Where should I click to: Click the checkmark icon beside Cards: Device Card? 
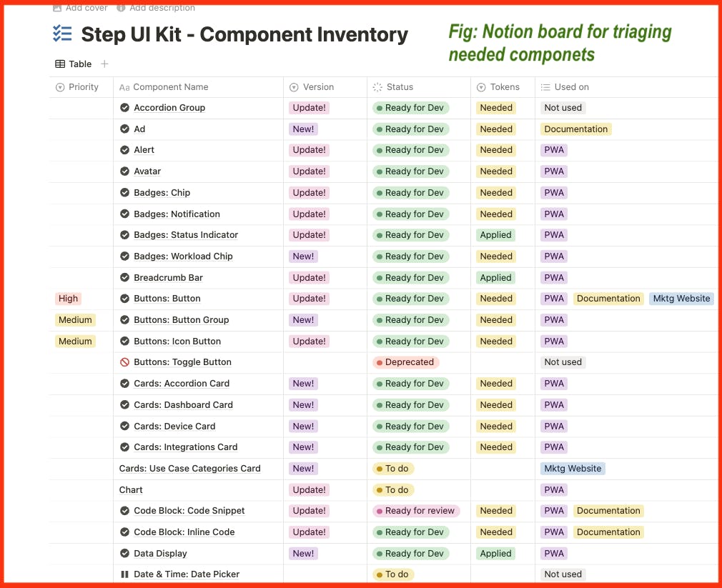[x=124, y=426]
